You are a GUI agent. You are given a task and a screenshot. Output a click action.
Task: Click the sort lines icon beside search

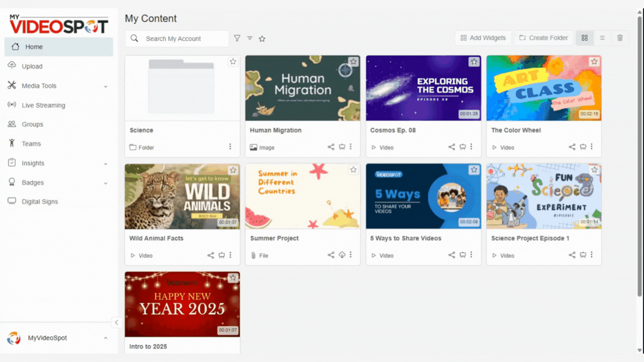(250, 38)
